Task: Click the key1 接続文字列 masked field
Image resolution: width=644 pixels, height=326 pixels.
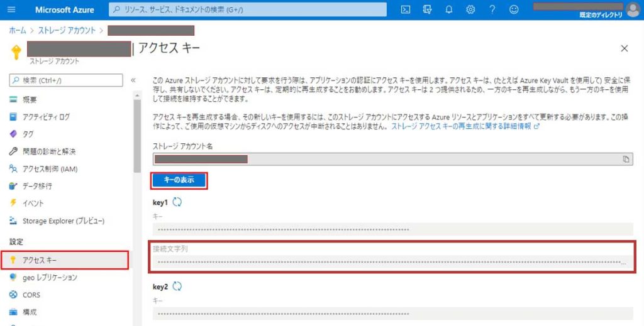Action: tap(392, 262)
